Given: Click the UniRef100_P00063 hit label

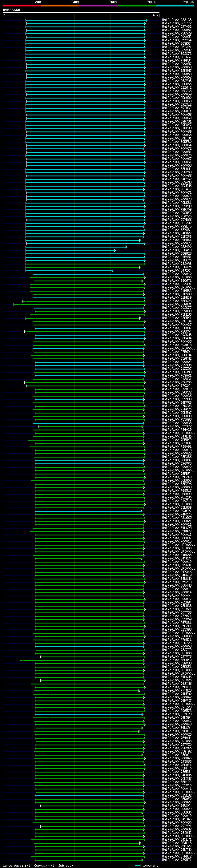Looking at the screenshot, I should [x=177, y=165].
